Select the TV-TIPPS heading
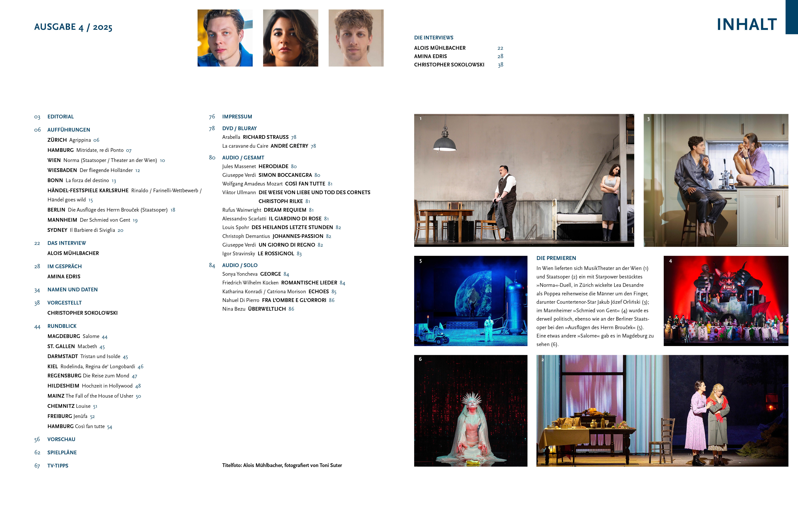This screenshot has width=798, height=532. [58, 466]
